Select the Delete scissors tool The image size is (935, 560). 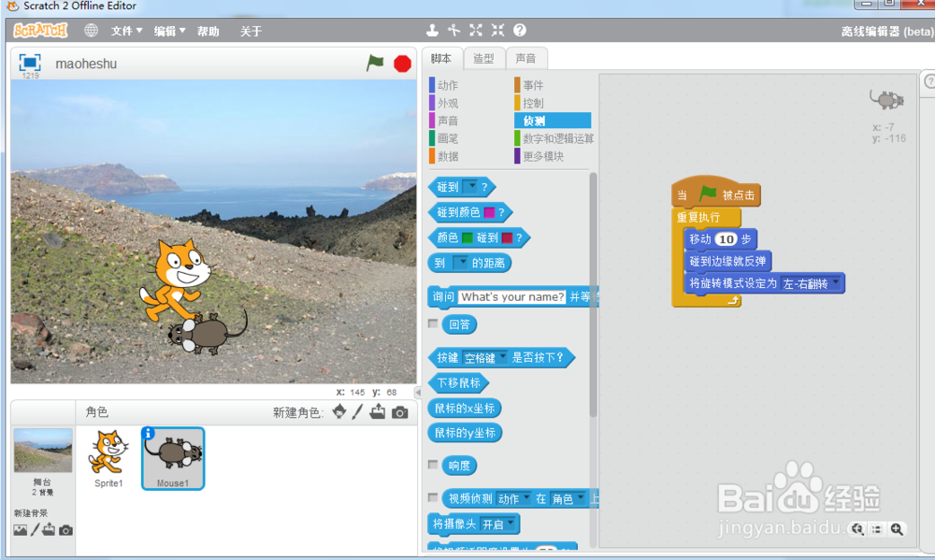click(454, 30)
